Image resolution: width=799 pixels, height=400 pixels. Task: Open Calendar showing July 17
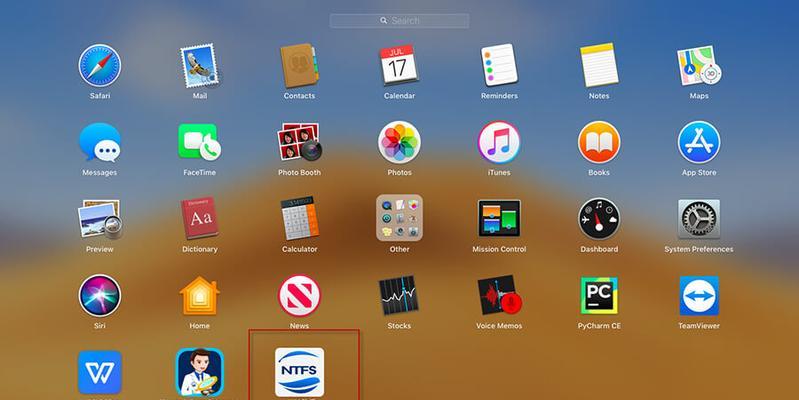point(399,66)
